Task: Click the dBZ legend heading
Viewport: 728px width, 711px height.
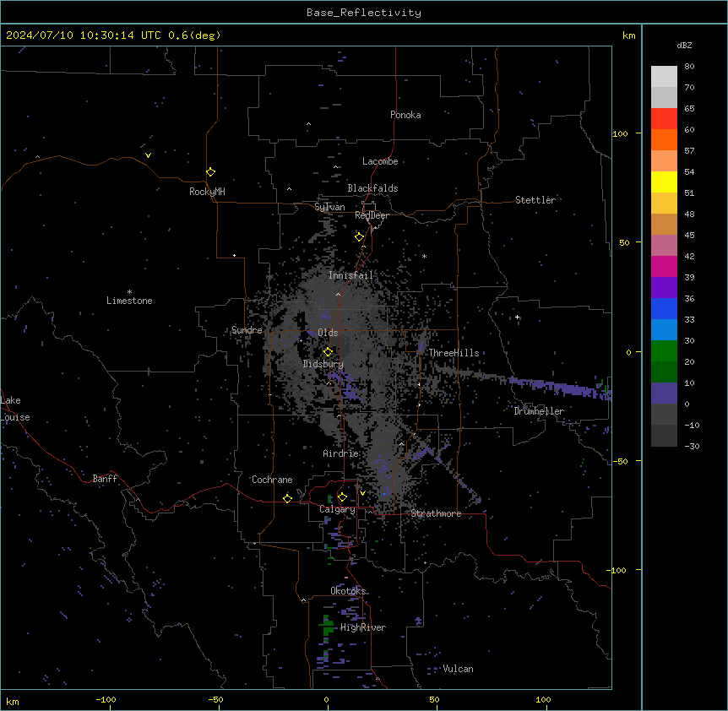Action: 684,45
